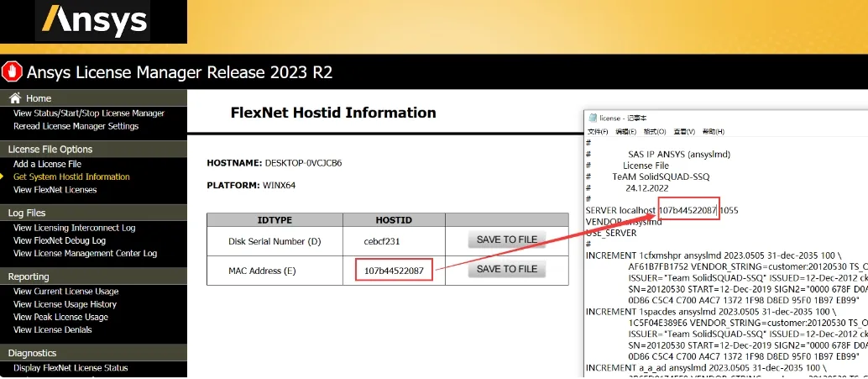Open Add a License File page
This screenshot has height=379, width=868.
pos(47,164)
